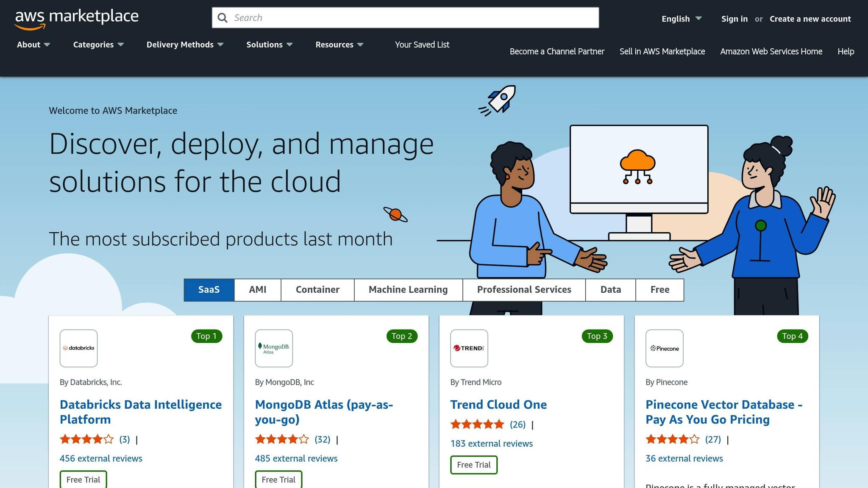Image resolution: width=868 pixels, height=488 pixels.
Task: Open Pinecone Vector Database listing
Action: (x=724, y=412)
